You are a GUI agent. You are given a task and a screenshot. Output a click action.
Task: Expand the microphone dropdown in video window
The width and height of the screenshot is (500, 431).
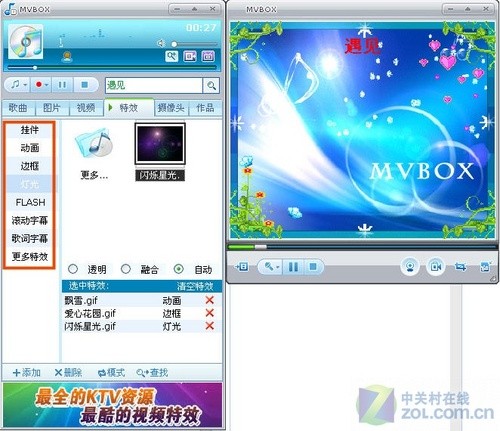pyautogui.click(x=278, y=267)
